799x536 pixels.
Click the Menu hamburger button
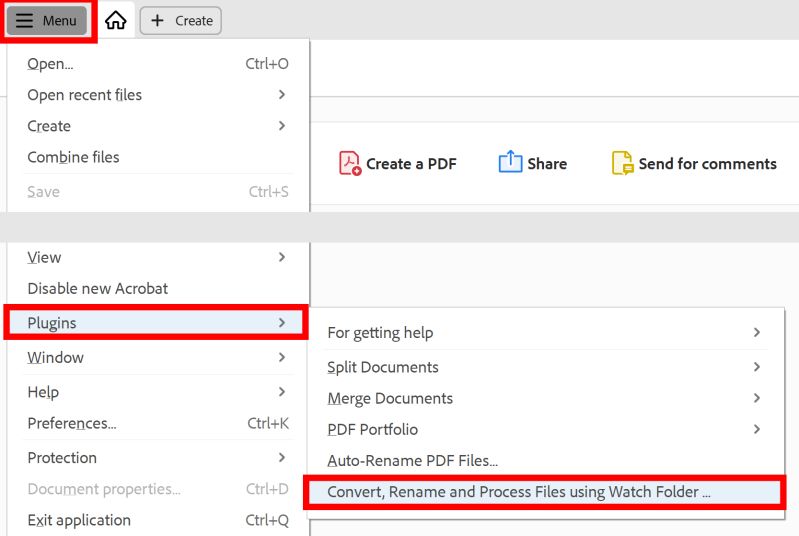tap(47, 20)
